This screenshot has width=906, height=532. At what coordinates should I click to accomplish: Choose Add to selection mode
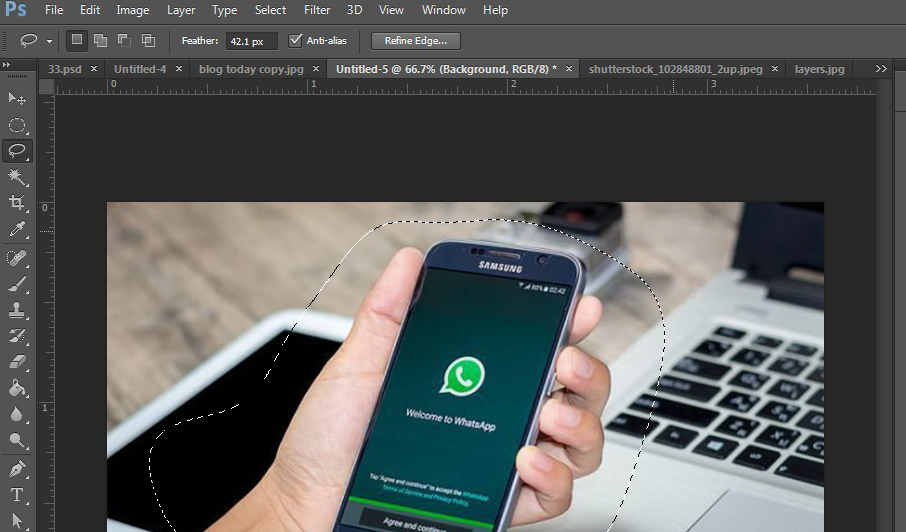click(101, 40)
